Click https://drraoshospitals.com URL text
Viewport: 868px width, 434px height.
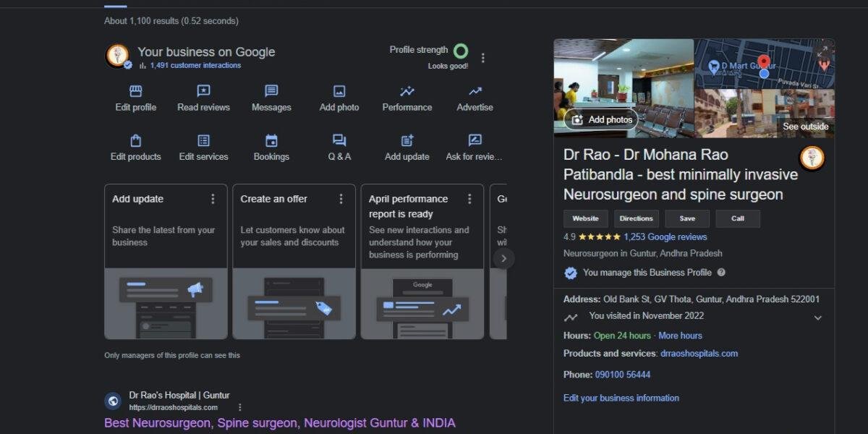click(x=174, y=408)
